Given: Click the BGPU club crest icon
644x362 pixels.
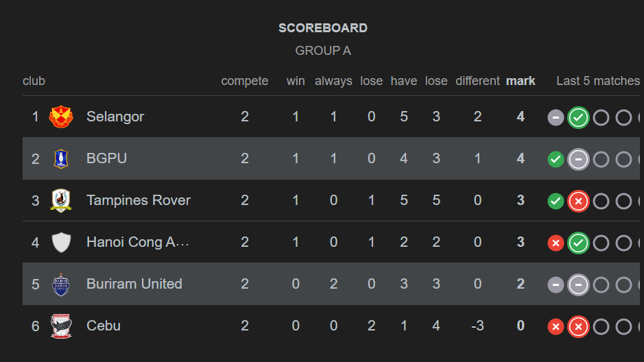Looking at the screenshot, I should tap(61, 158).
